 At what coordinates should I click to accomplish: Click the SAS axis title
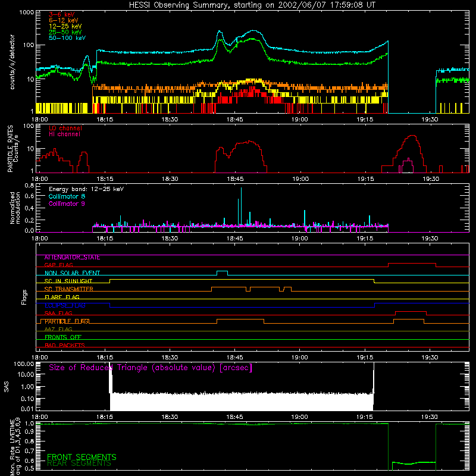[6, 387]
